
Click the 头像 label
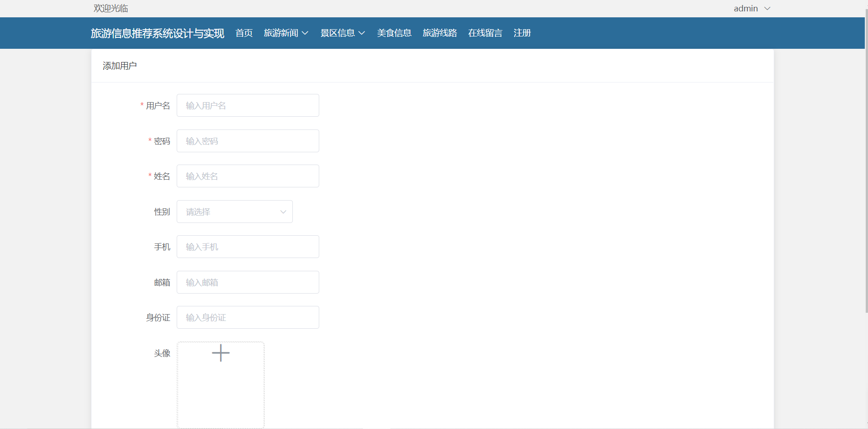(162, 353)
